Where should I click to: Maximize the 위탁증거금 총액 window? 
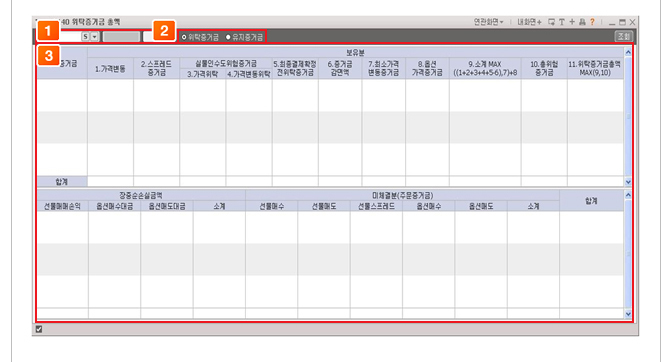point(622,22)
